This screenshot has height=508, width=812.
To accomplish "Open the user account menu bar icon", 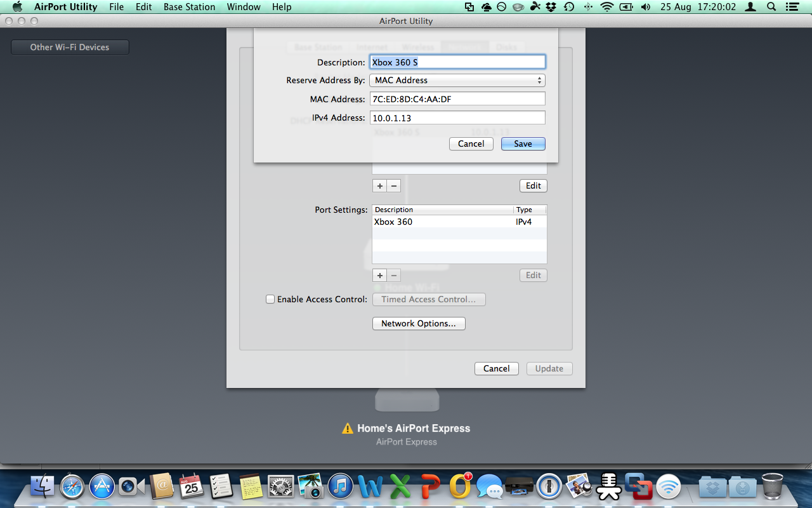I will [751, 7].
